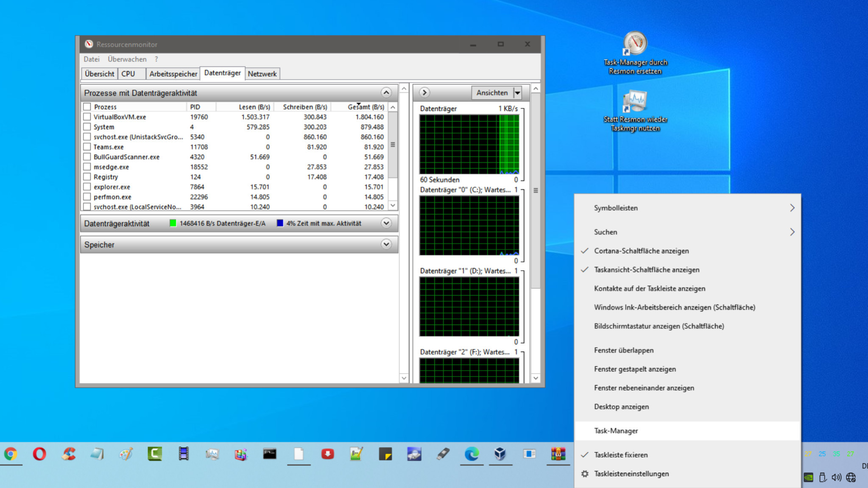Click the Ansichten button
The image size is (868, 488).
[492, 92]
